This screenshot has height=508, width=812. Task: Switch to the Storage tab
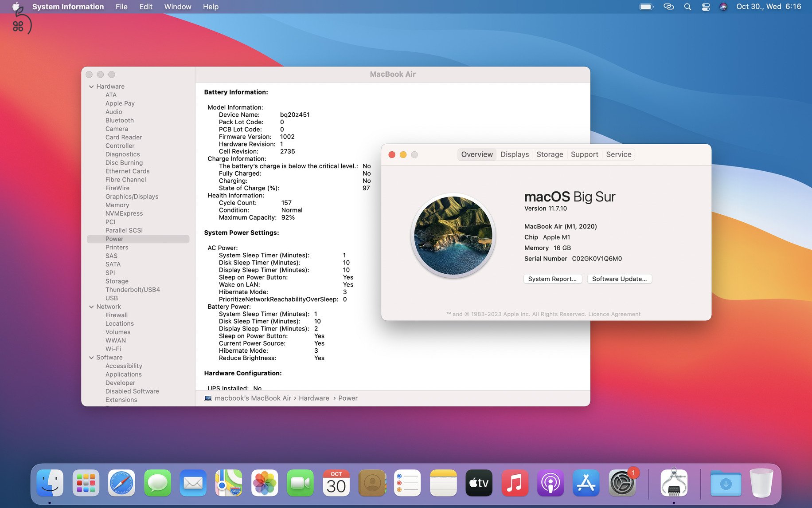pos(550,154)
